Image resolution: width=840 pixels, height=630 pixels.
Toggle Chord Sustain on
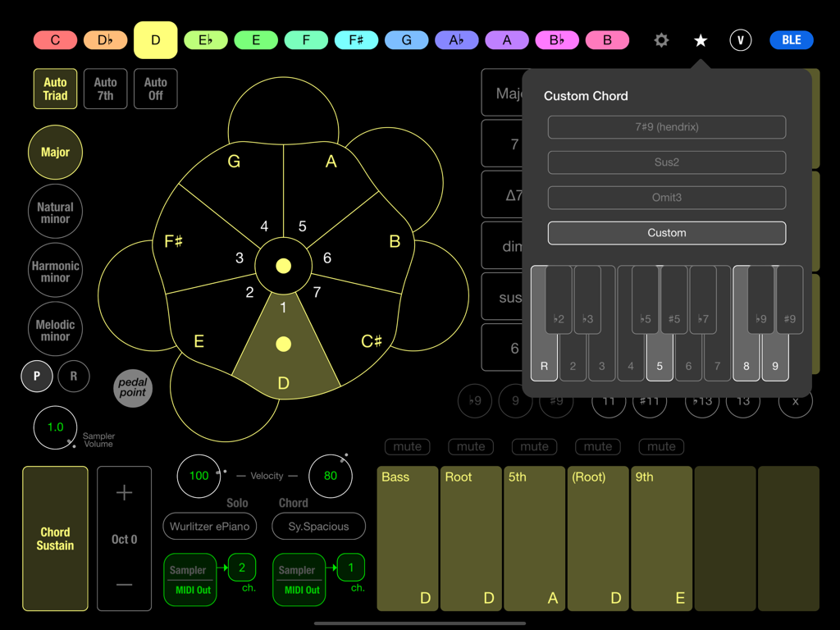click(55, 538)
